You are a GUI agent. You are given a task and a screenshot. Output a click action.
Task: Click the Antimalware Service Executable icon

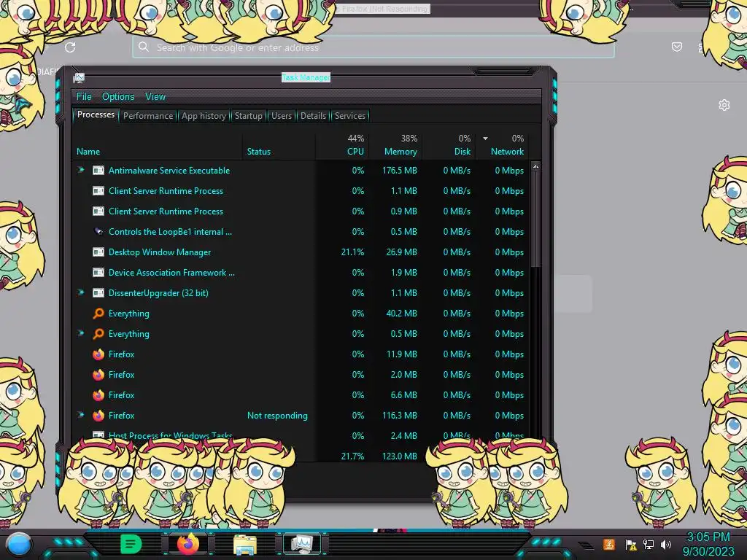pos(98,171)
